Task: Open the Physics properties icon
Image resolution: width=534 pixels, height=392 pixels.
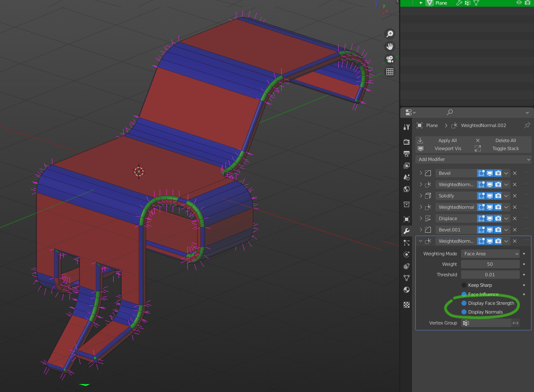Action: (406, 254)
